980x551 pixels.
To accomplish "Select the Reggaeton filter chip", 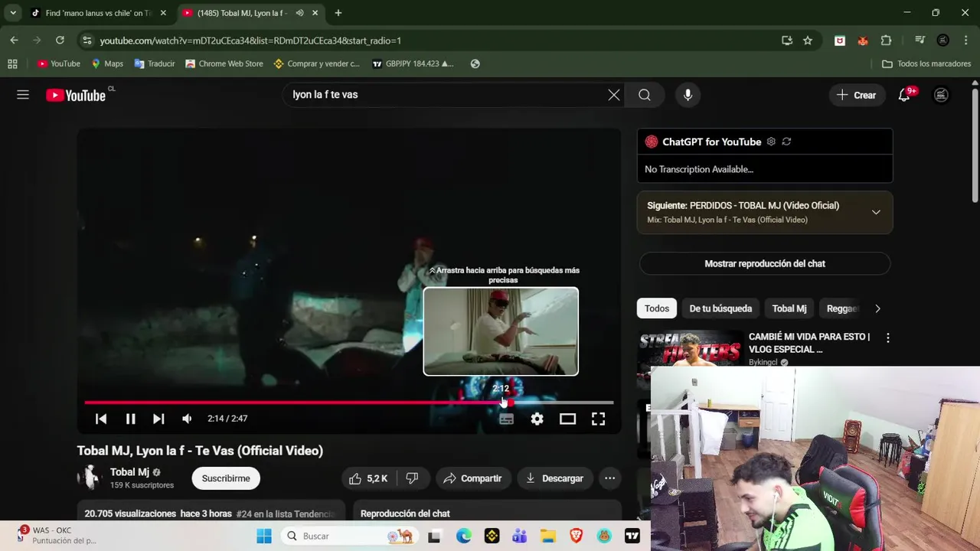I will pyautogui.click(x=842, y=308).
